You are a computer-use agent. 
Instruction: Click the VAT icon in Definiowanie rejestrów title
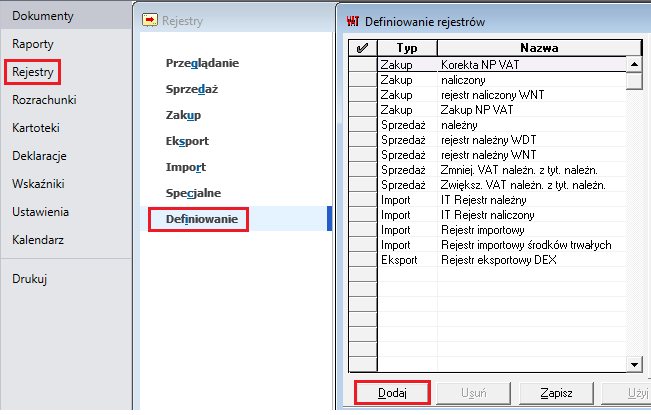(x=352, y=21)
